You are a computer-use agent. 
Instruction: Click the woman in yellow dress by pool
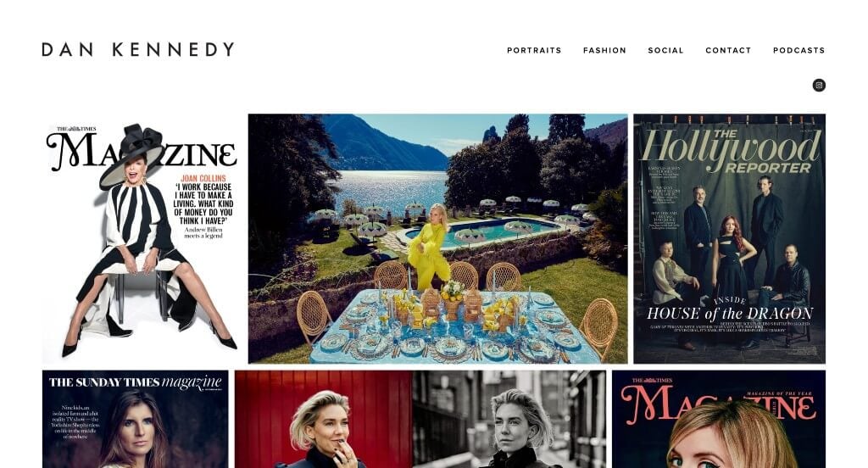(431, 245)
